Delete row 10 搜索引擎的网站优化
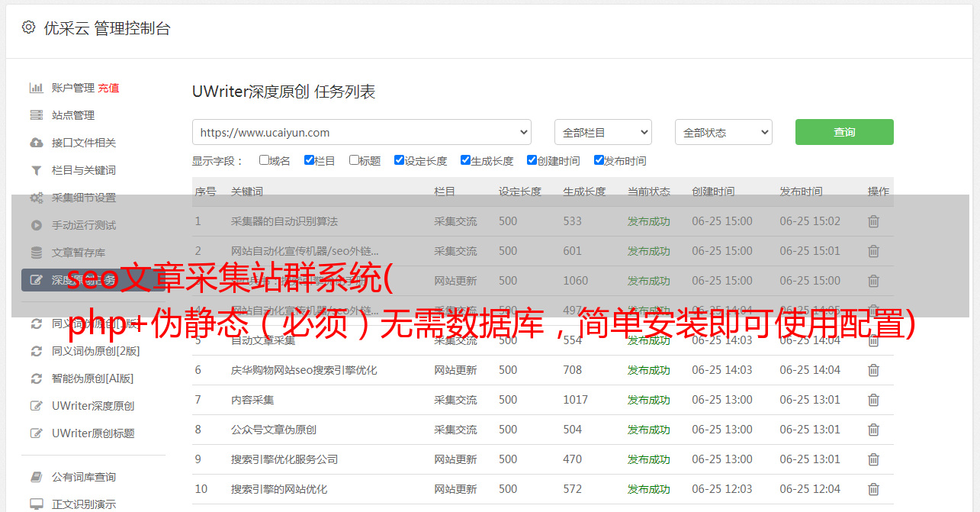The width and height of the screenshot is (980, 512). [x=874, y=489]
